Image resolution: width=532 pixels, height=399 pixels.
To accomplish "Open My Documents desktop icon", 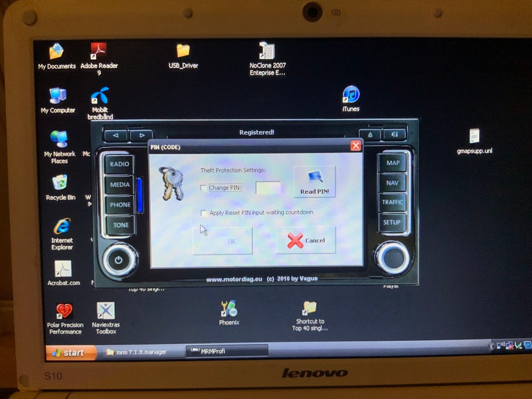I will point(57,57).
